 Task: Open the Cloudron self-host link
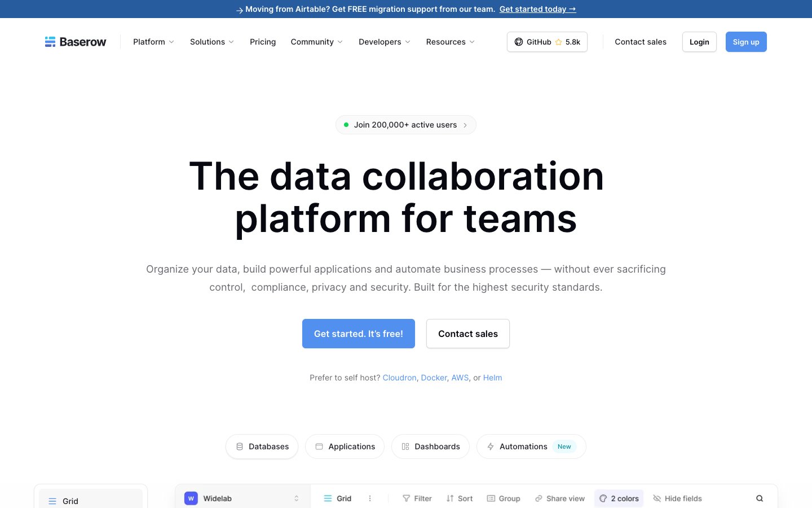point(399,378)
